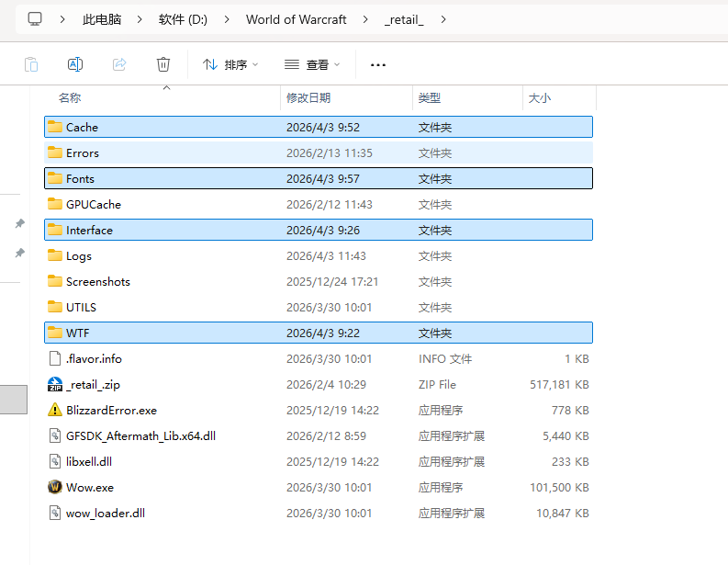Click the delete trash can icon

click(x=163, y=64)
